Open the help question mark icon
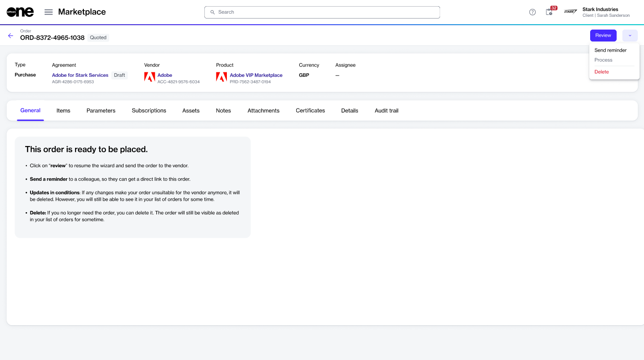 click(532, 12)
